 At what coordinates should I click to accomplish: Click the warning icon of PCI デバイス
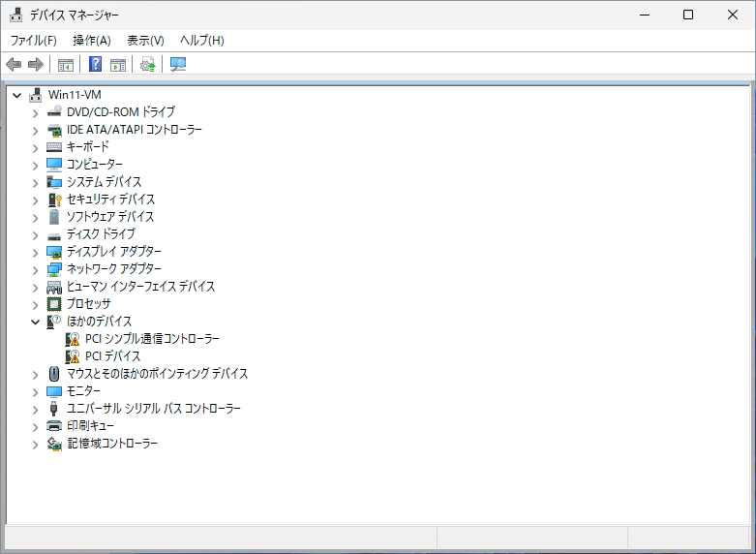tap(73, 356)
